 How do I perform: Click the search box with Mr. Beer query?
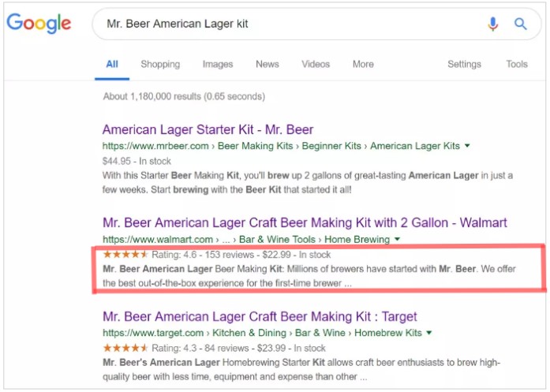pyautogui.click(x=316, y=24)
